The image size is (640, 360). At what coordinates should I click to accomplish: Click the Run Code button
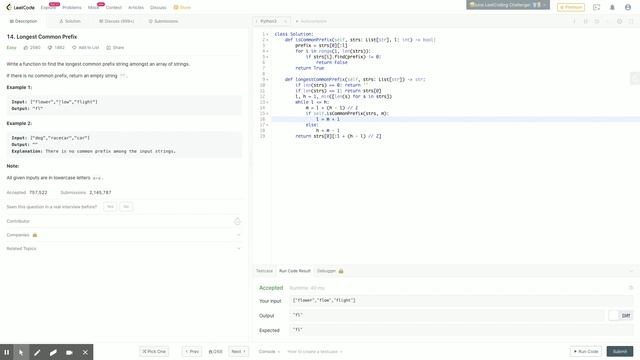[586, 351]
